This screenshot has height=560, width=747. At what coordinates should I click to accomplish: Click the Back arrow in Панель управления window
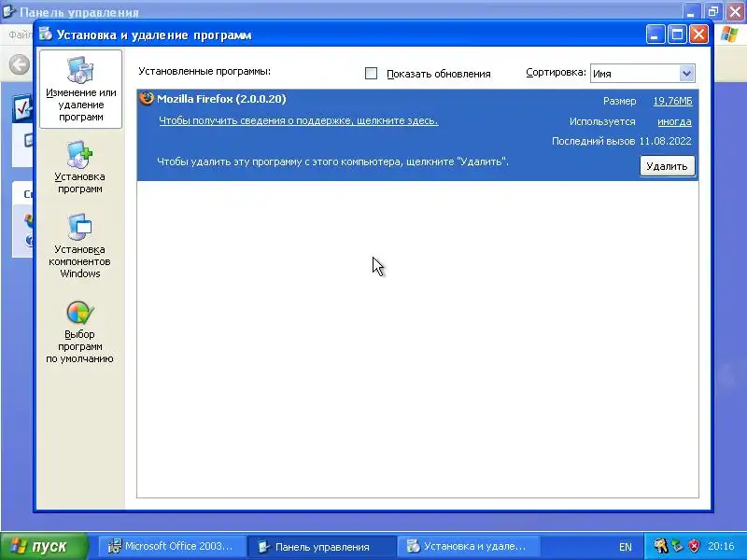tap(20, 64)
